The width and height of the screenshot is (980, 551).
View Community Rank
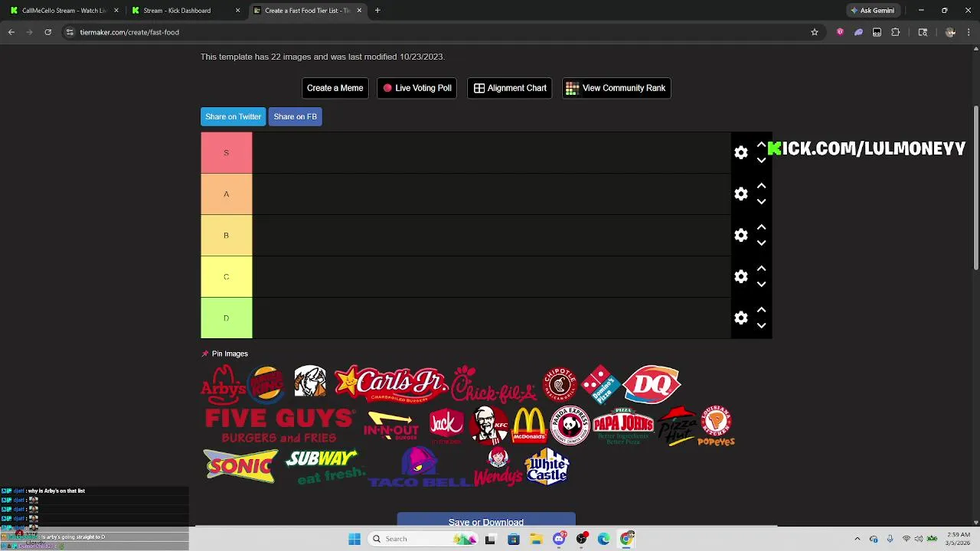click(616, 88)
